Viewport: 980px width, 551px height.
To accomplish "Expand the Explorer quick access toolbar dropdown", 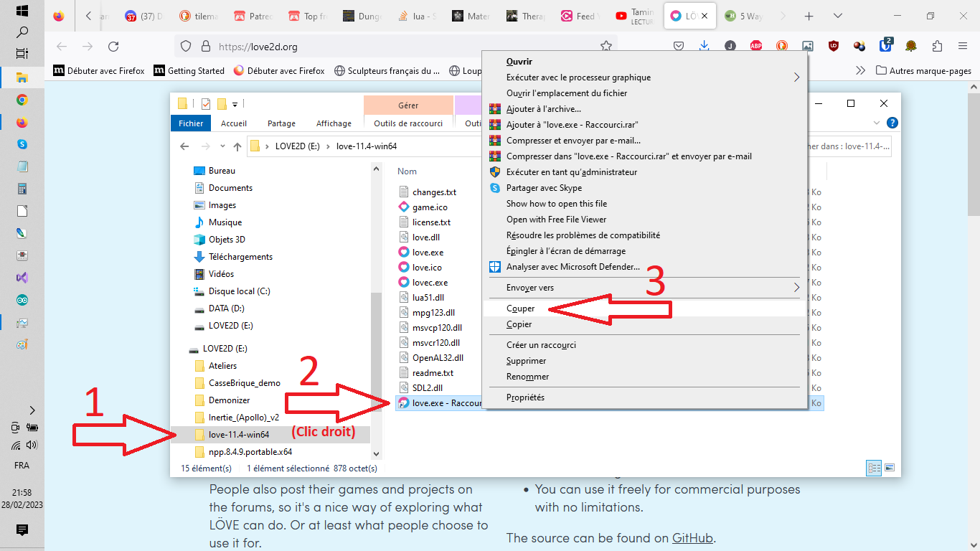I will click(x=235, y=104).
